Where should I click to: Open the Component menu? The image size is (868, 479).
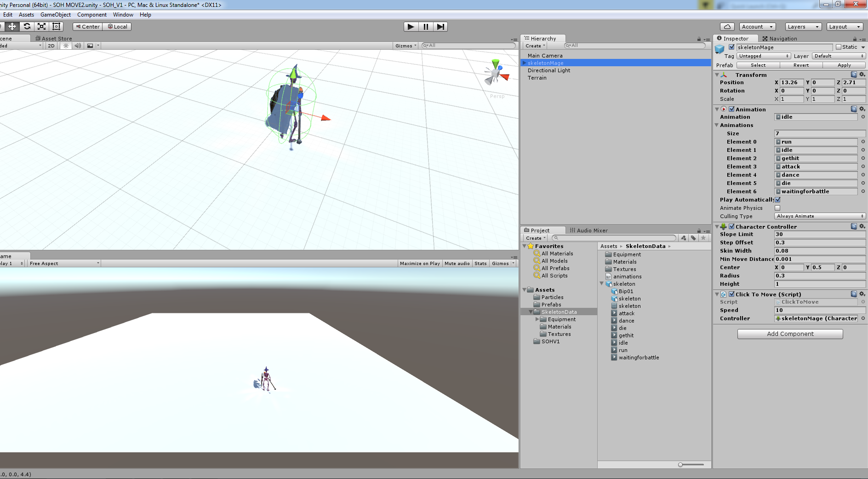click(x=92, y=15)
